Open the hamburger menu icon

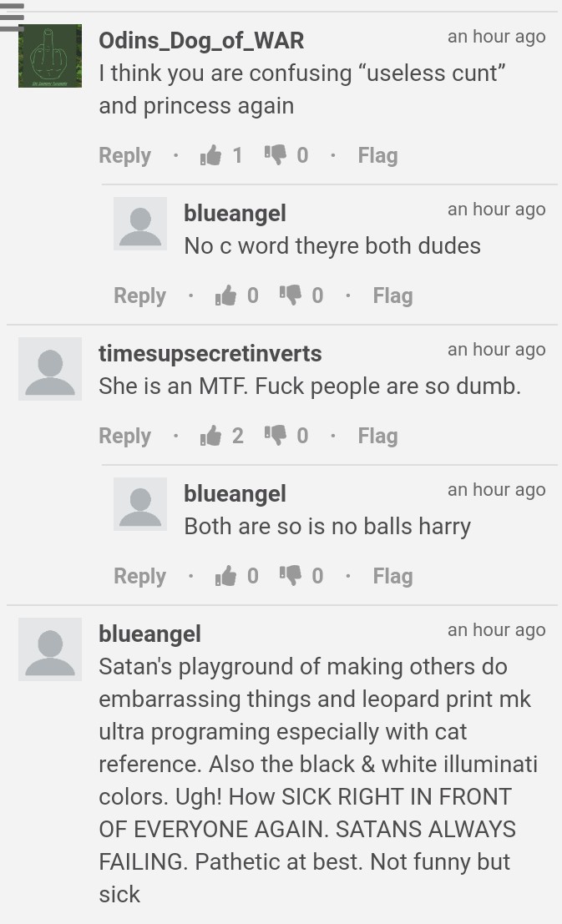click(x=11, y=17)
